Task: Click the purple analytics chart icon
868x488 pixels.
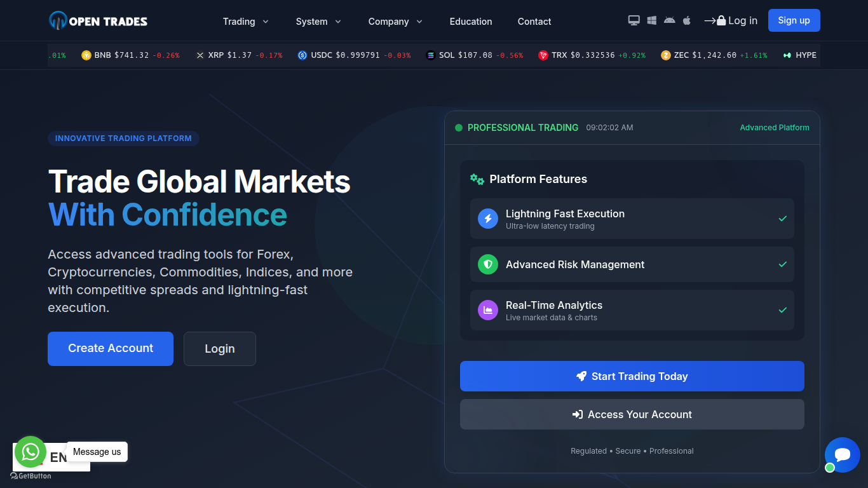Action: [x=488, y=310]
